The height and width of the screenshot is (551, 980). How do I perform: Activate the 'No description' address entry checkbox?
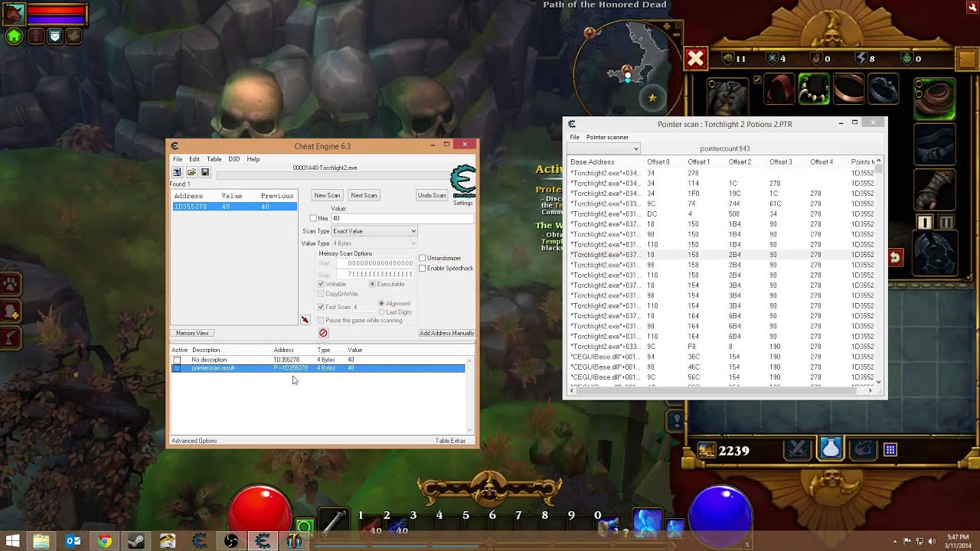point(177,360)
